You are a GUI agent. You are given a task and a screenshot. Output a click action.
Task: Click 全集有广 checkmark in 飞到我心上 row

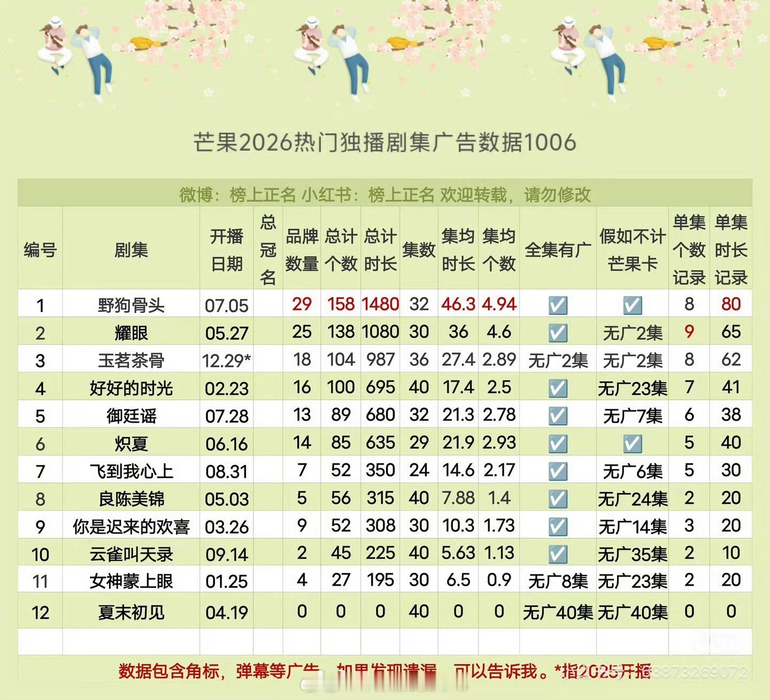pos(558,471)
